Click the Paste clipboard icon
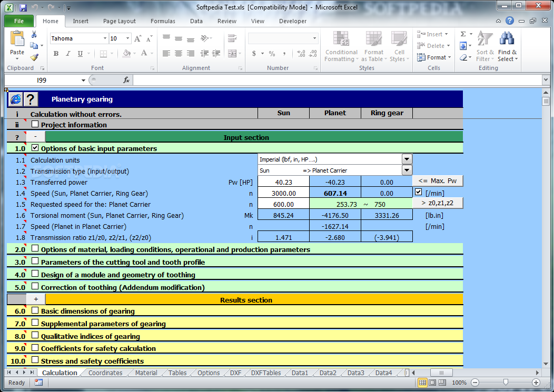Viewport: 554px width, 392px height. pyautogui.click(x=17, y=39)
